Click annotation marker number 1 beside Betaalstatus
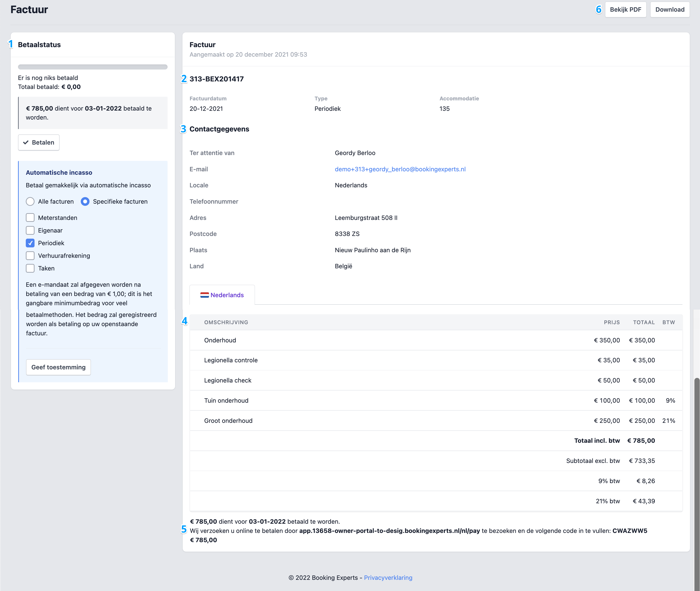This screenshot has height=591, width=700. pyautogui.click(x=11, y=44)
